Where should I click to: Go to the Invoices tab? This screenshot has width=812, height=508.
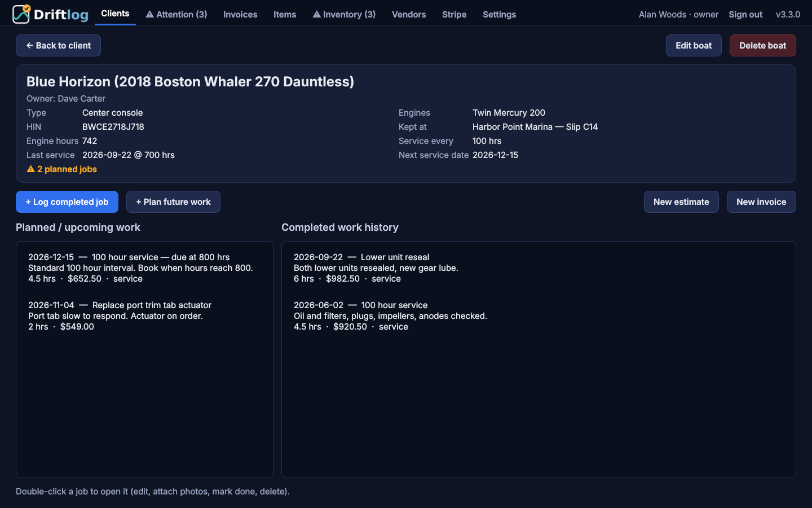click(x=240, y=14)
